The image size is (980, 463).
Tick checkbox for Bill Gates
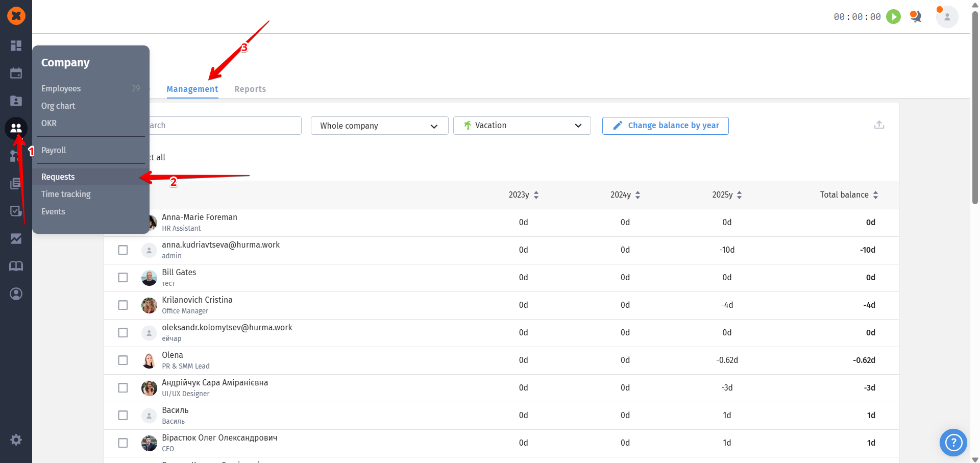pos(123,278)
